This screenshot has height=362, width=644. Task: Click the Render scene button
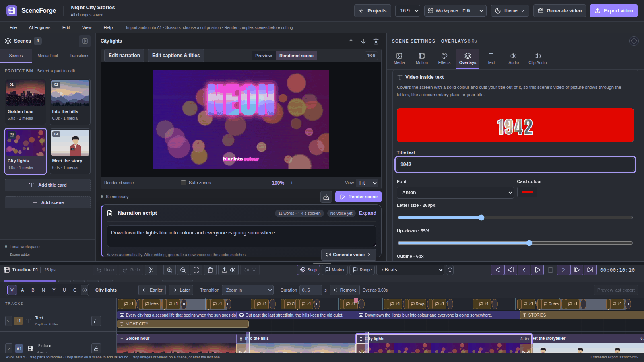coord(358,197)
